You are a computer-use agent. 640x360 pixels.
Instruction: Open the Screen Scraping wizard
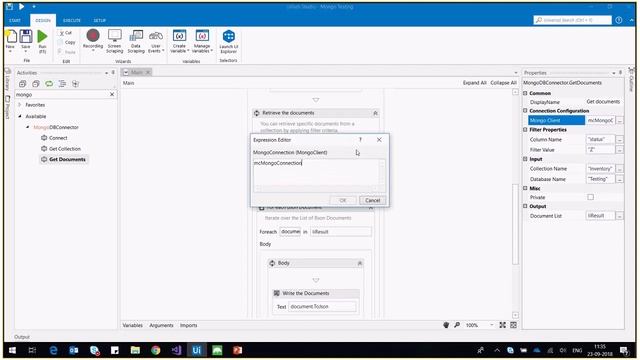click(115, 41)
